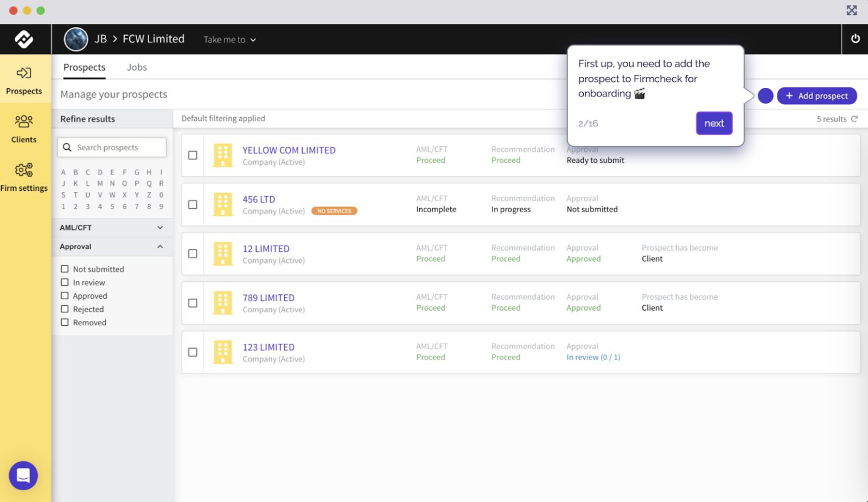Select the checkbox beside YELLOW COM LIMITED
Image resolution: width=868 pixels, height=502 pixels.
tap(193, 155)
